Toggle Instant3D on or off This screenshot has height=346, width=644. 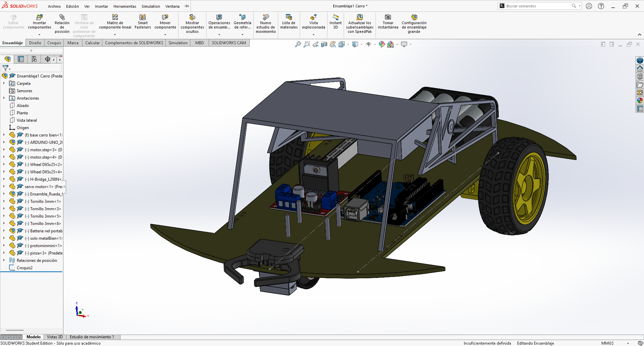pos(335,22)
